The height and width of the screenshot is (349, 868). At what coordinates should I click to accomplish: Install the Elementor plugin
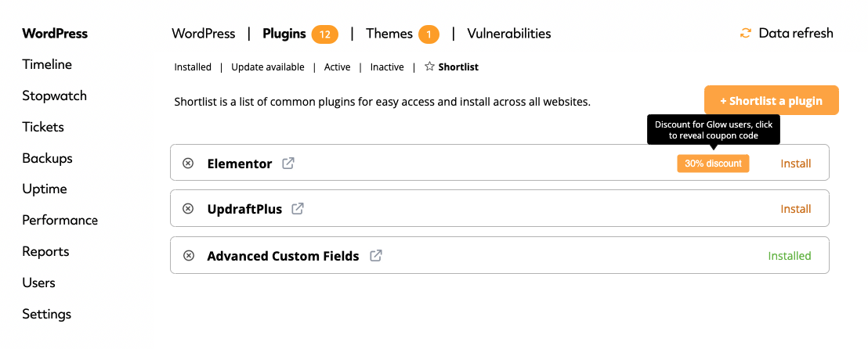tap(795, 164)
